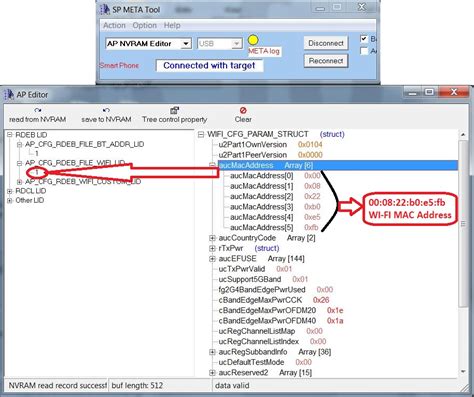Select the ucDefaultTestMode row
Screen dimensions: 474x397
click(265, 362)
